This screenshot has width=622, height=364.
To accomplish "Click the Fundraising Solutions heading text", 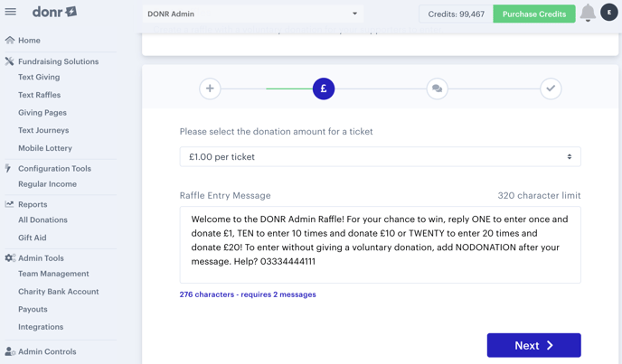I will tap(58, 61).
